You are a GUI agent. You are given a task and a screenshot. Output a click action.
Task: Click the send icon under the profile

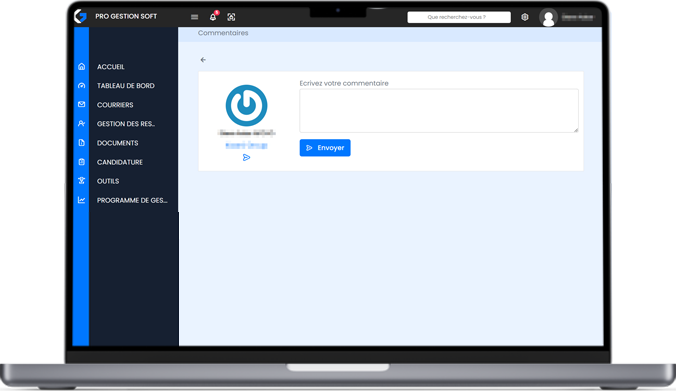point(246,157)
